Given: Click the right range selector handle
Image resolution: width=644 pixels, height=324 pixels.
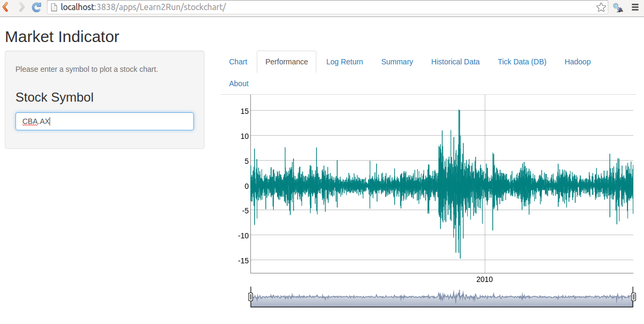Looking at the screenshot, I should click(x=633, y=297).
